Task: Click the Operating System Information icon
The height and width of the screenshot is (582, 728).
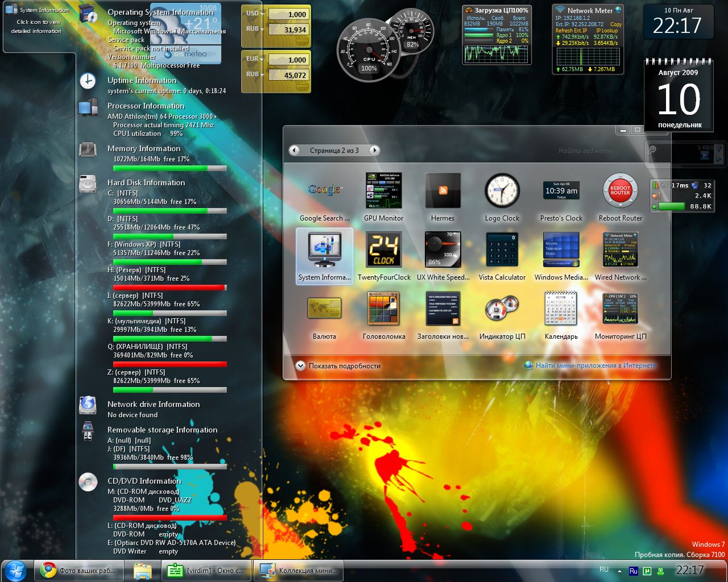Action: (89, 13)
